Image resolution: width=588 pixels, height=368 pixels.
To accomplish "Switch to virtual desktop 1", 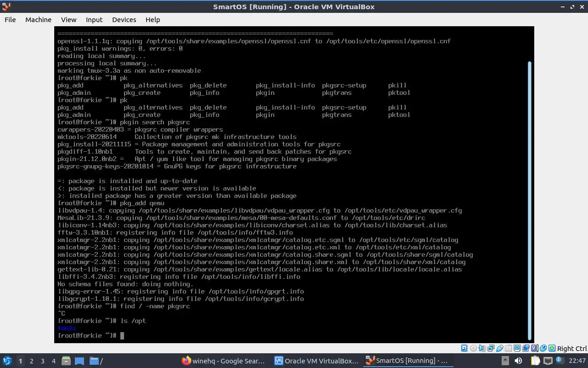I will pyautogui.click(x=20, y=361).
